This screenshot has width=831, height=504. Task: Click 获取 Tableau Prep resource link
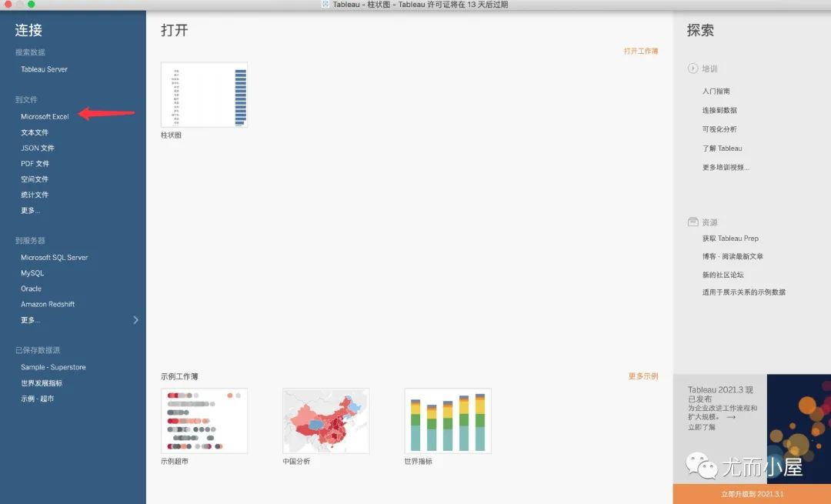[x=730, y=239]
